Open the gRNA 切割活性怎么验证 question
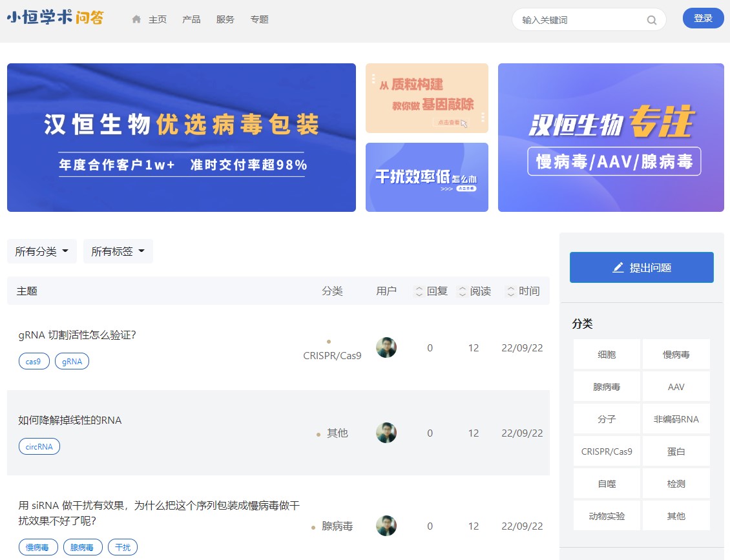The width and height of the screenshot is (730, 560). pyautogui.click(x=77, y=335)
